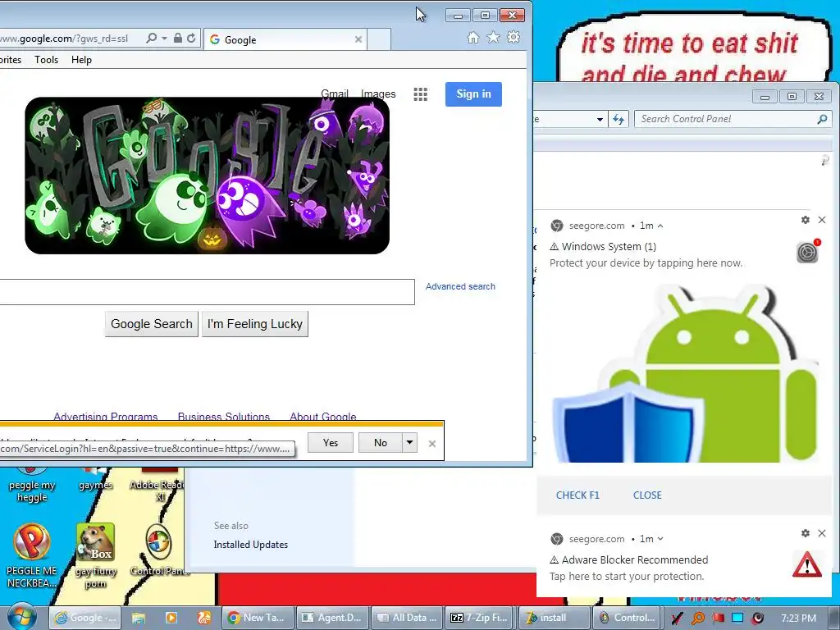Close the default browser notification bar
This screenshot has width=840, height=630.
click(432, 444)
